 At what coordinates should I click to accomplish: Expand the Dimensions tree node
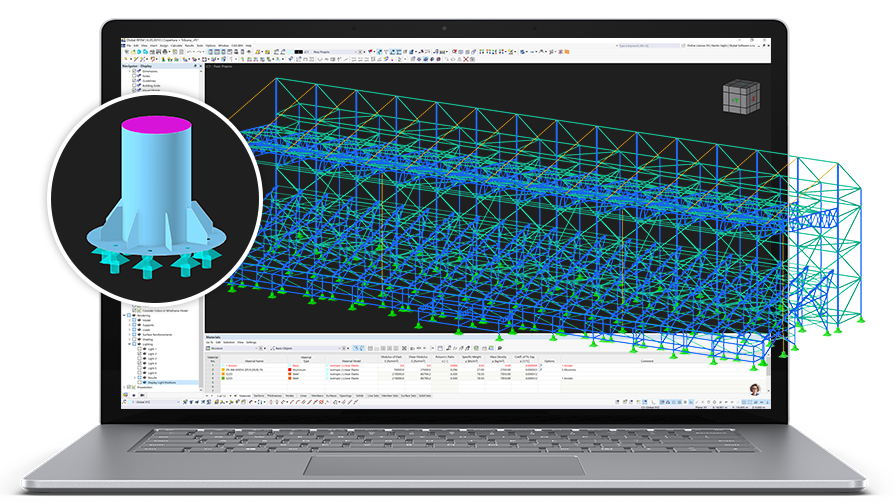pyautogui.click(x=130, y=71)
